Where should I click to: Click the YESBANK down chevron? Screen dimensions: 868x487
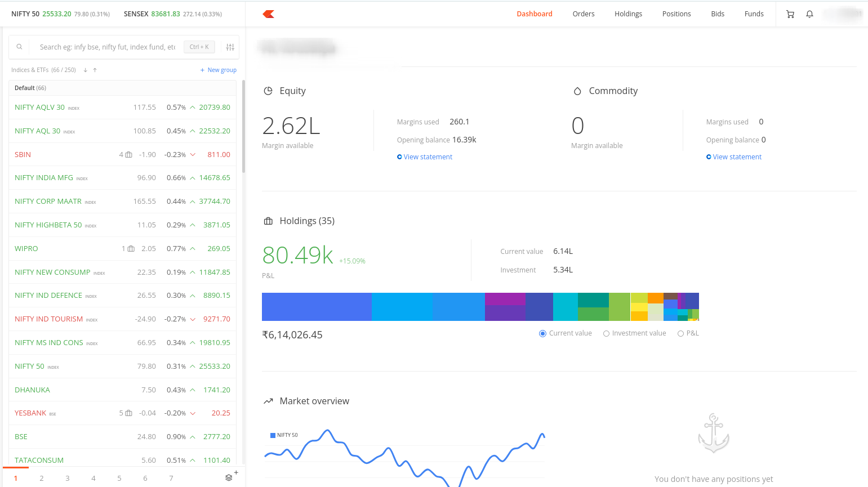193,413
